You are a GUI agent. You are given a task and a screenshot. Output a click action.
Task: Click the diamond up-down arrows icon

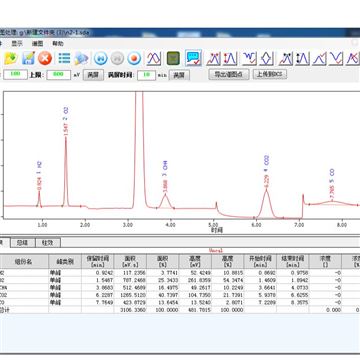click(267, 58)
